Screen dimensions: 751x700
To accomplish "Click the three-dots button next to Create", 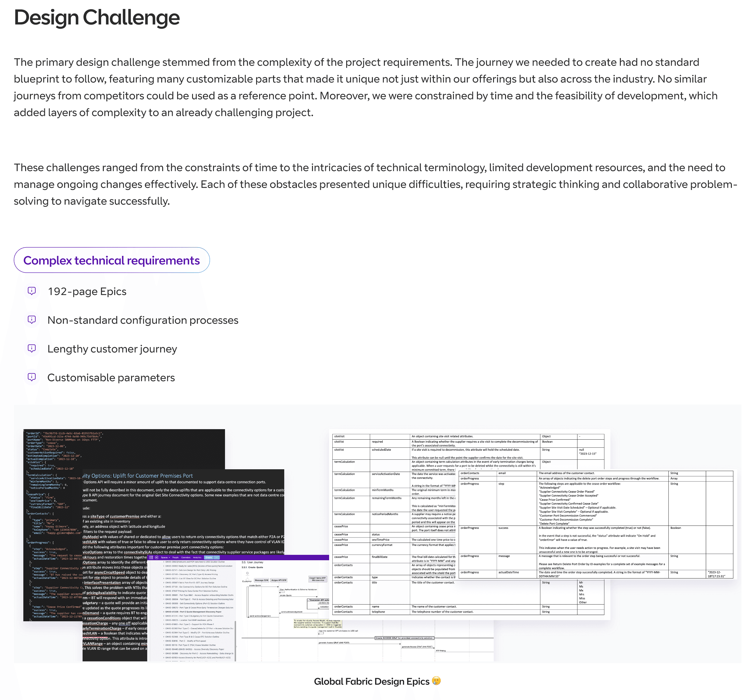I will tap(216, 557).
